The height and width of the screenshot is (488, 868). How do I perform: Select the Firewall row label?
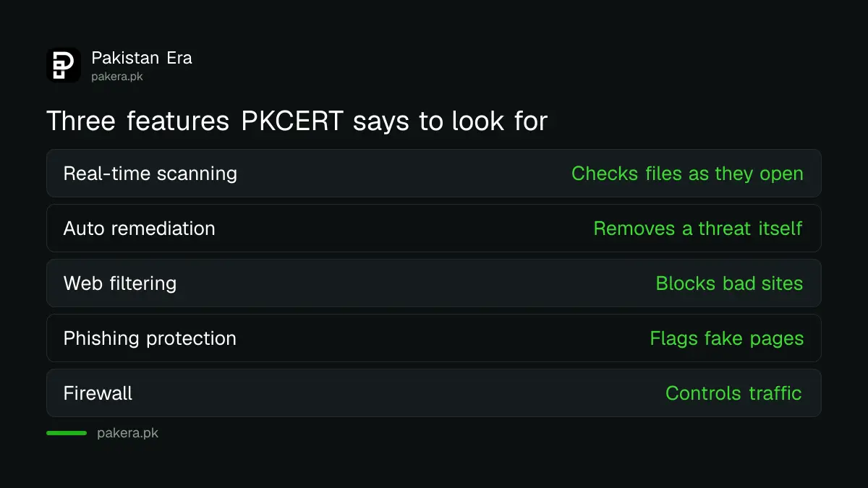[x=98, y=393]
